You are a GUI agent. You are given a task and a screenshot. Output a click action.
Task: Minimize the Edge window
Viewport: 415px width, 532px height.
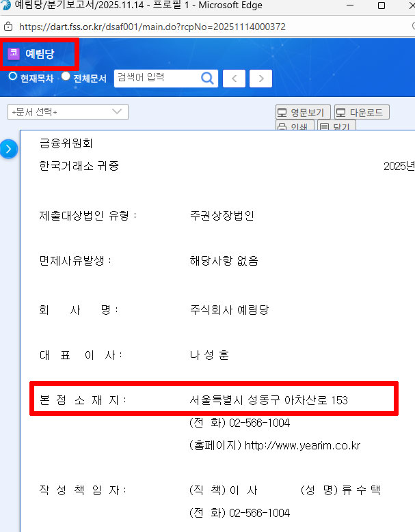click(350, 5)
